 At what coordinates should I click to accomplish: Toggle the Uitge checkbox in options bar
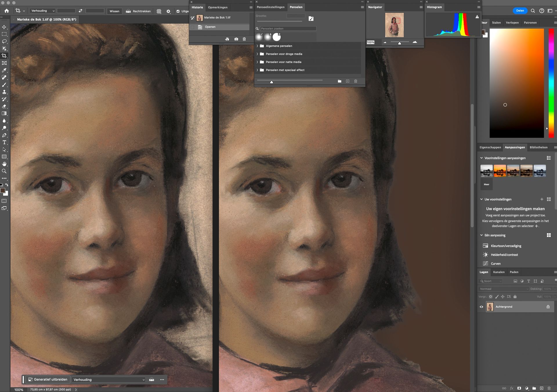178,11
